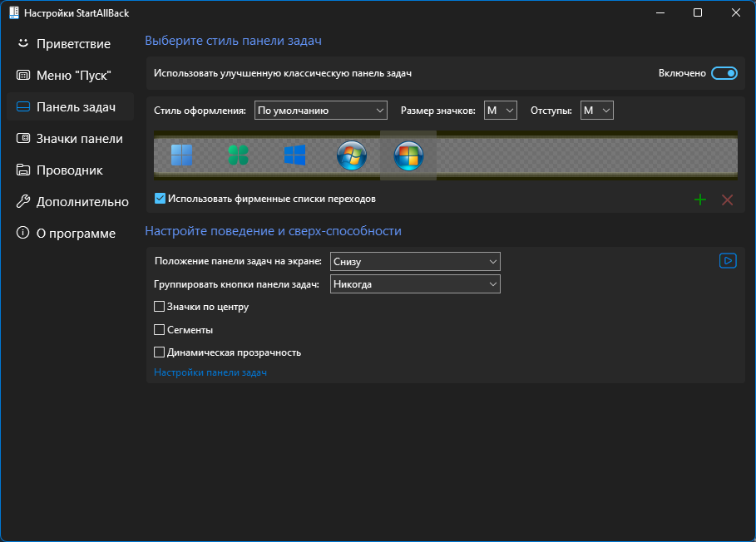
Task: Click the info icon beside О программе
Action: [23, 234]
